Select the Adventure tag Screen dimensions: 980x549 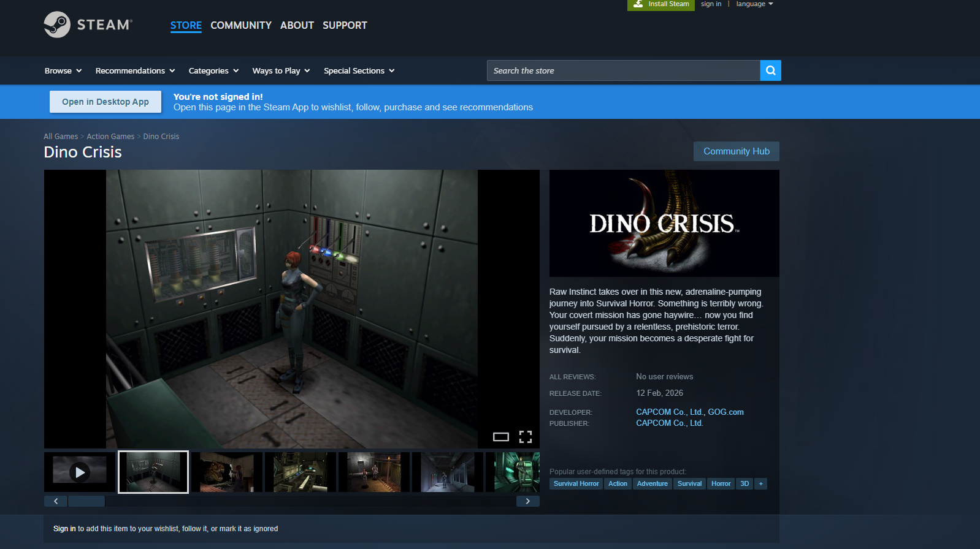click(652, 484)
